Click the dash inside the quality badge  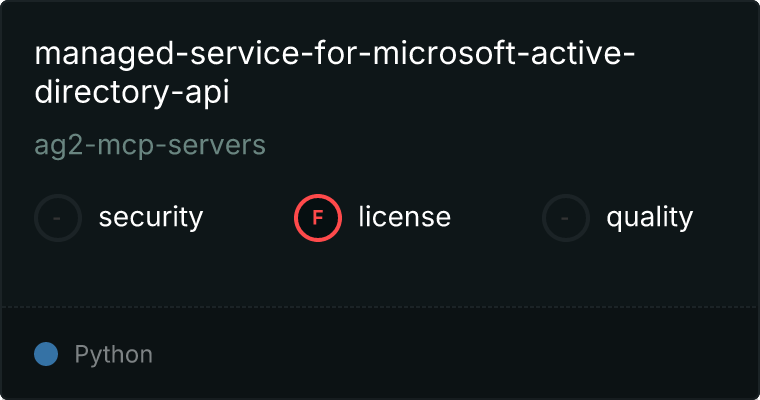click(566, 218)
